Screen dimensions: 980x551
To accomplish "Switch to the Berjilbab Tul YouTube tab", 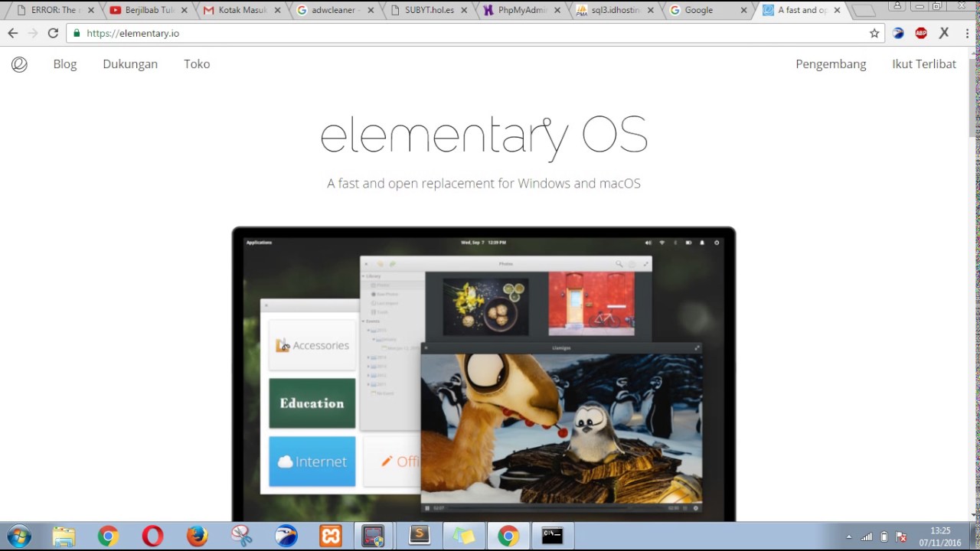I will (148, 11).
